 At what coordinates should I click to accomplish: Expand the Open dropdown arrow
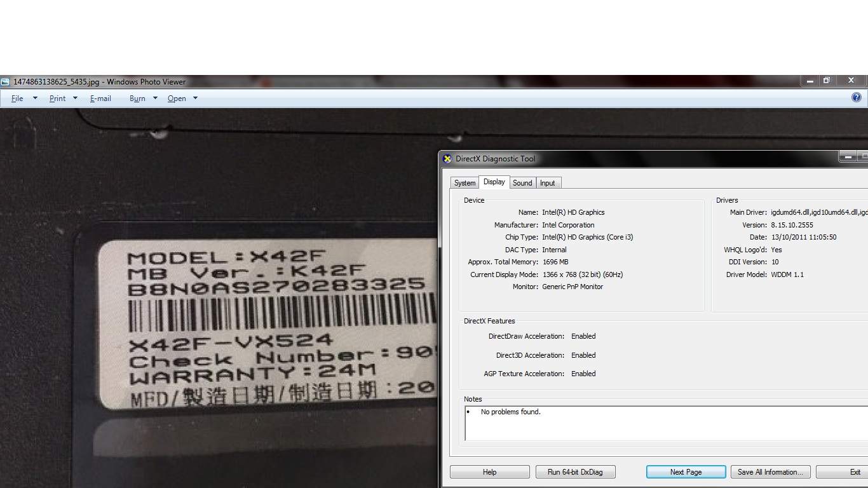click(195, 98)
